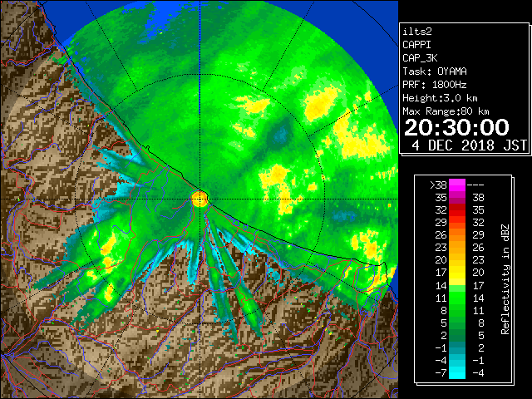Pick the cyan swatch at the scale bottom
This screenshot has width=532, height=399.
tap(457, 372)
